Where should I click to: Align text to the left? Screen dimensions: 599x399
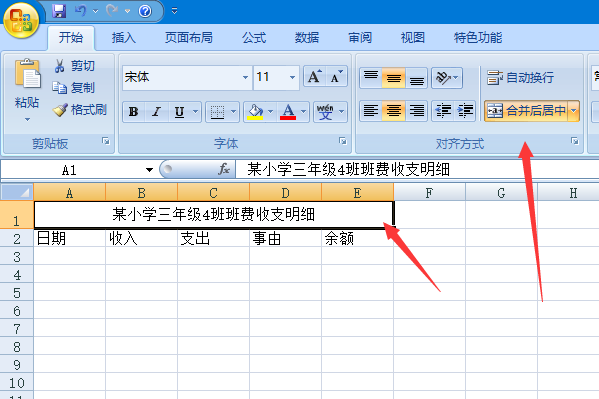[371, 111]
